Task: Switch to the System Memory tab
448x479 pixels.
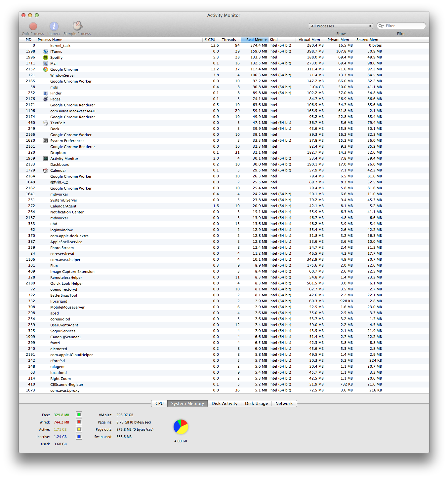Action: tap(187, 403)
